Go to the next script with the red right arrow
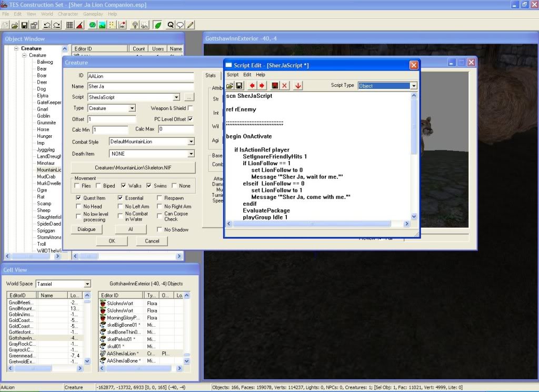The width and height of the screenshot is (539, 392). [x=262, y=86]
